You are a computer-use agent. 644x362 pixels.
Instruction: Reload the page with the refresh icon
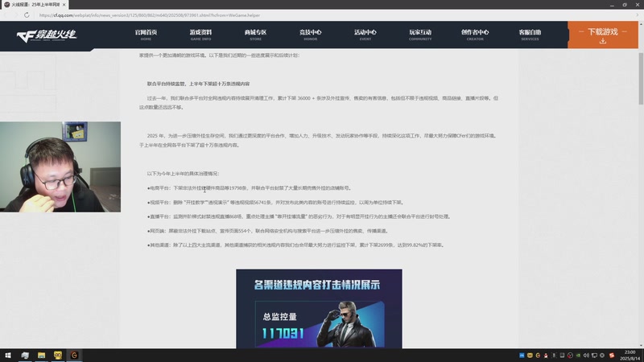click(x=27, y=15)
